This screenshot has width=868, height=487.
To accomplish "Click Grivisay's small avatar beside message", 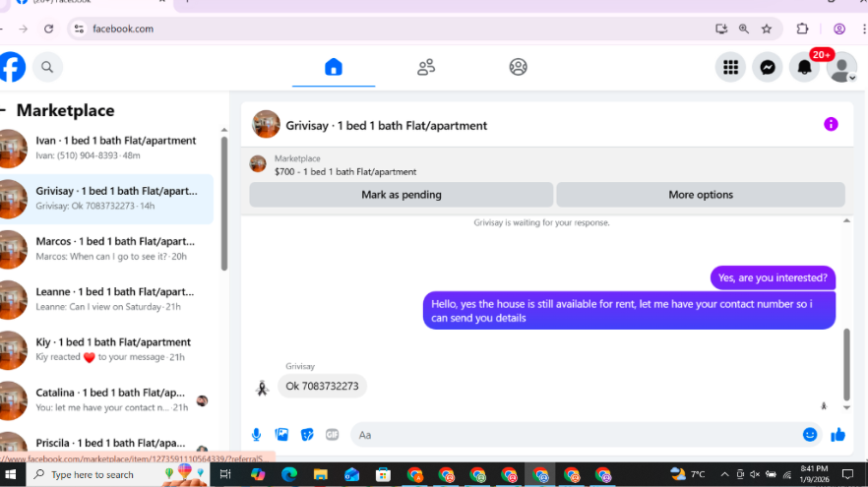I will [263, 389].
